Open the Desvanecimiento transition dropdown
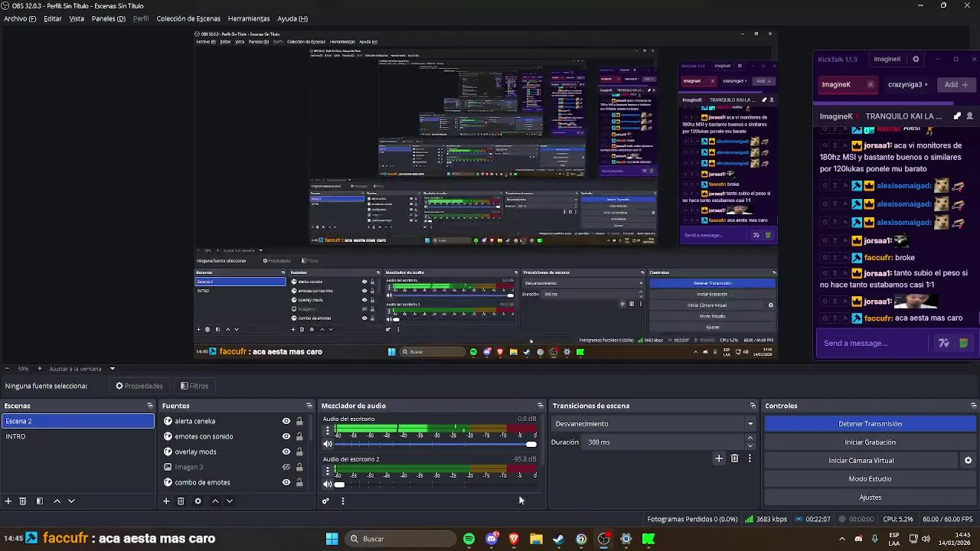This screenshot has height=551, width=980. (x=654, y=424)
